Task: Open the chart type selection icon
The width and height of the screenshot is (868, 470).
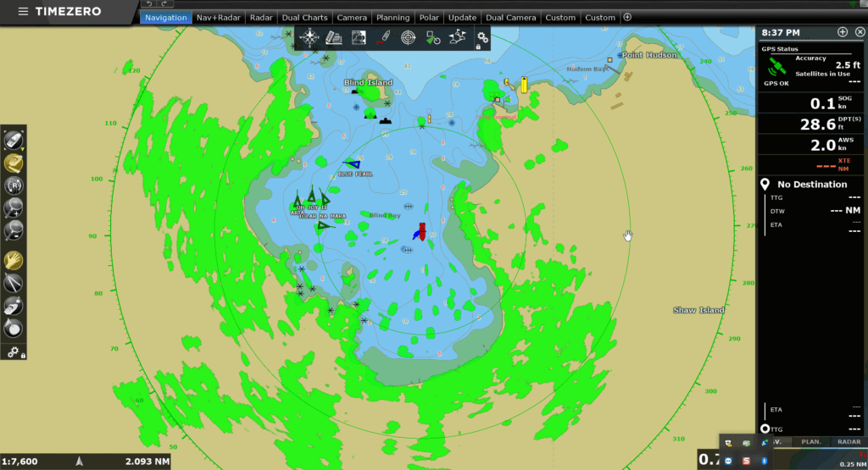Action: pyautogui.click(x=334, y=37)
